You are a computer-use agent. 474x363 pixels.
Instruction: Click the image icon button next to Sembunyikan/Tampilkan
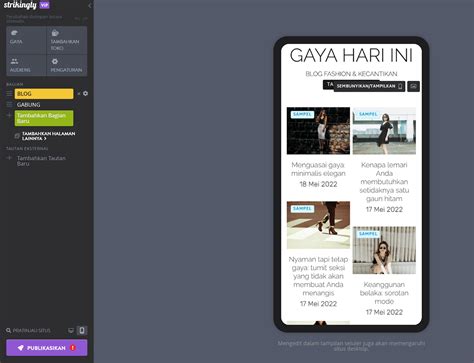[x=413, y=86]
